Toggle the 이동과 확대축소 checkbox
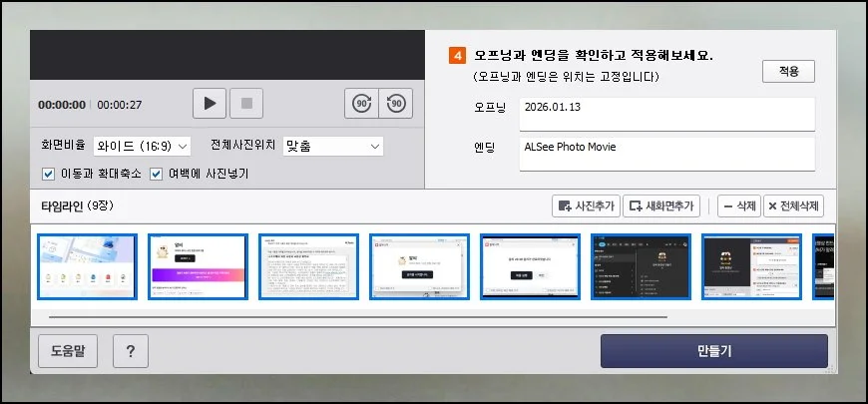The height and width of the screenshot is (404, 868). pos(49,174)
